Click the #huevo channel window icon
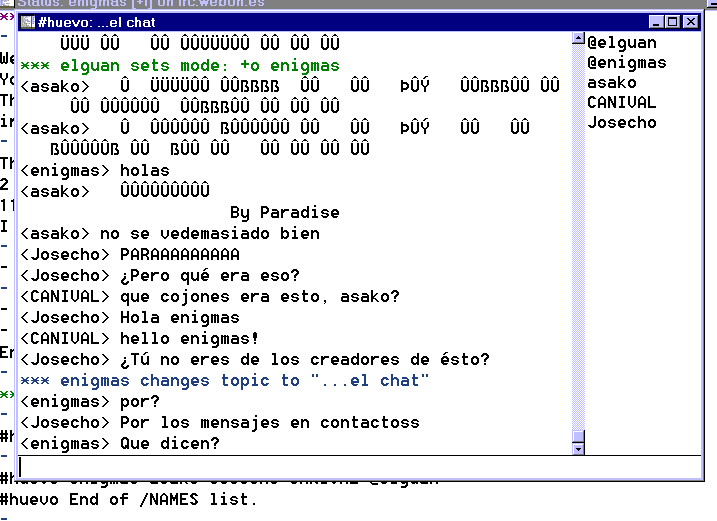Image resolution: width=717 pixels, height=521 pixels. 28,22
